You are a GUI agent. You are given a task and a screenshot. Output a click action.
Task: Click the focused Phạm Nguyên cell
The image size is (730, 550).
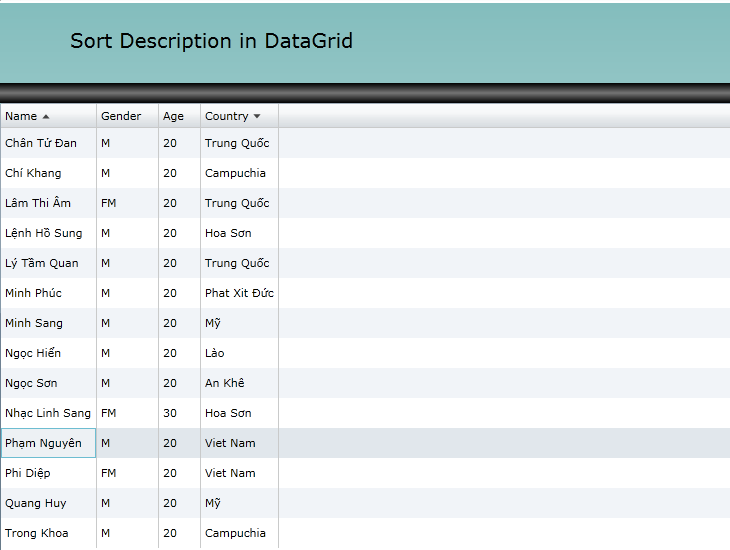point(44,443)
